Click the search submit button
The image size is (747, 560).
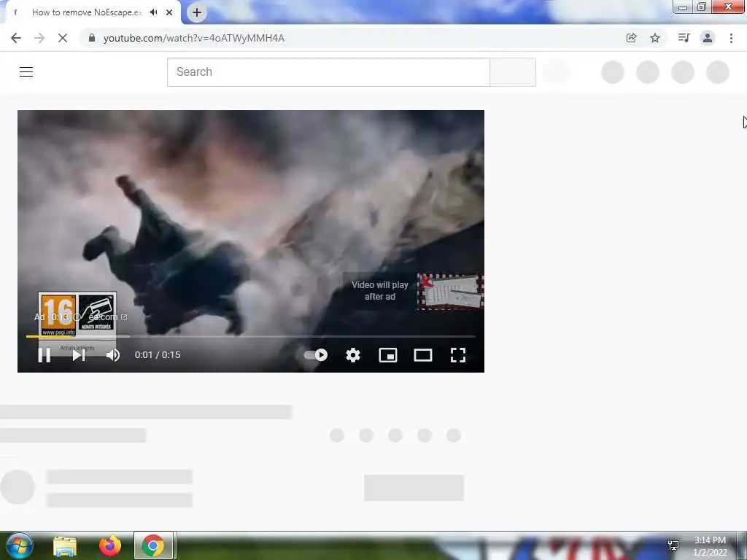(x=513, y=72)
